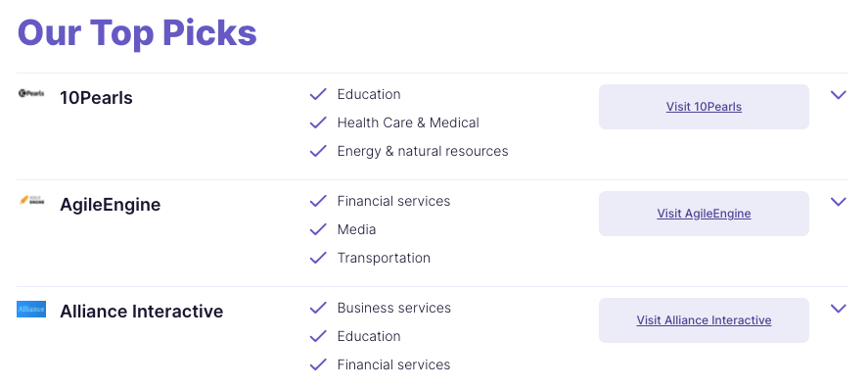The height and width of the screenshot is (388, 868).
Task: Select the AgileEngine company name
Action: point(111,205)
